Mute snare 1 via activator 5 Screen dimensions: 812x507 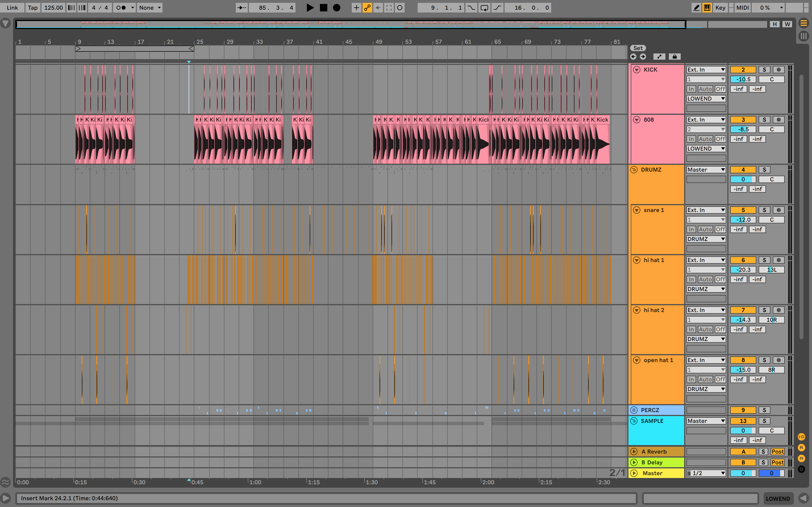pos(743,210)
